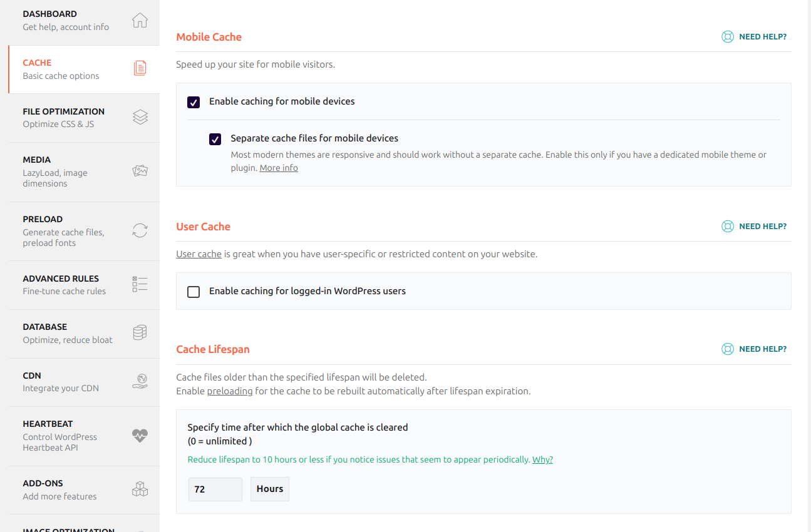Enable caching for logged-in WordPress users
811x532 pixels.
(194, 292)
